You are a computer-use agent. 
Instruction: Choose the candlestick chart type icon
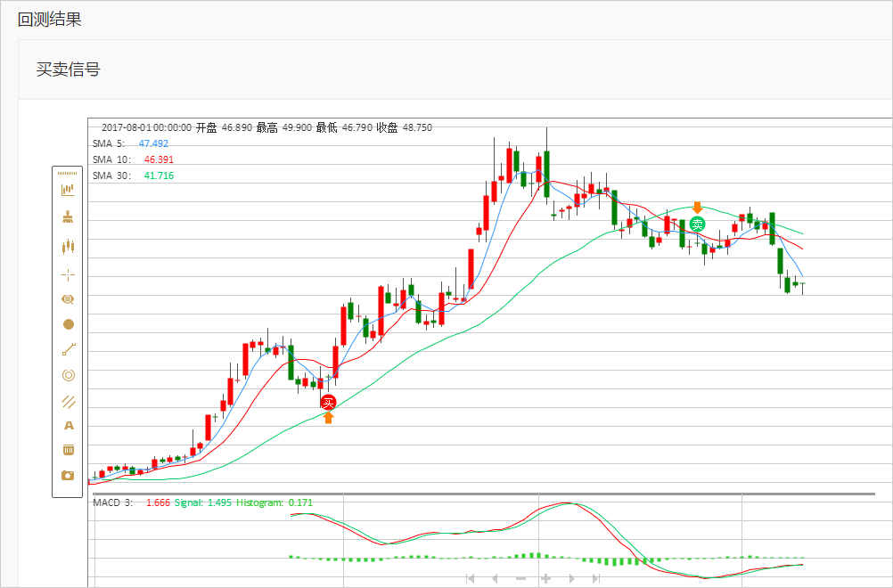[x=68, y=246]
